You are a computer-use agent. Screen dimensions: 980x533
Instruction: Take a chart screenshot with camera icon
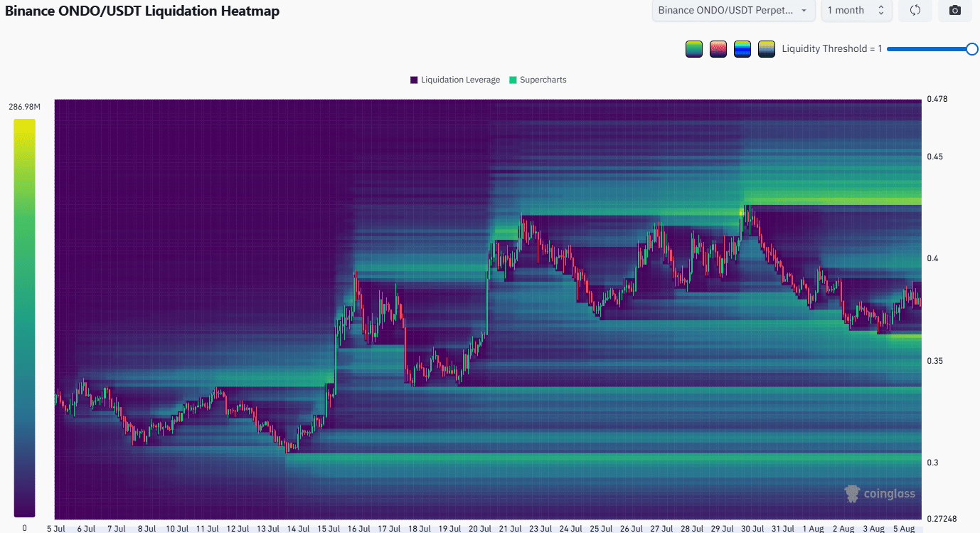(955, 10)
